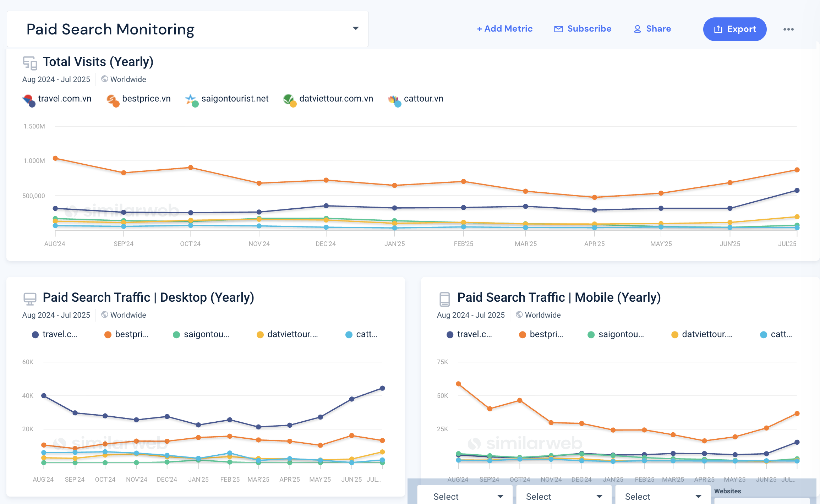The width and height of the screenshot is (820, 504).
Task: Click the mobile phone icon beside Mobile chart title
Action: pos(444,299)
